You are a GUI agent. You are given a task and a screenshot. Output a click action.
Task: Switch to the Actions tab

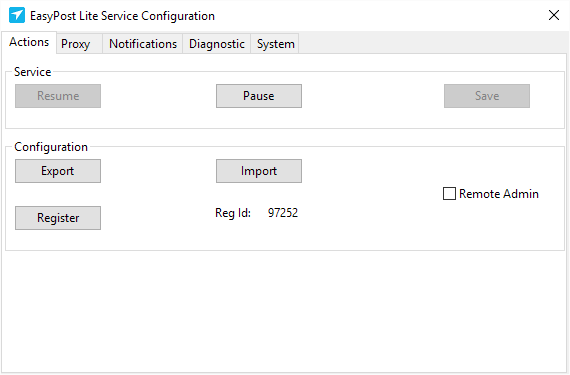[x=29, y=42]
